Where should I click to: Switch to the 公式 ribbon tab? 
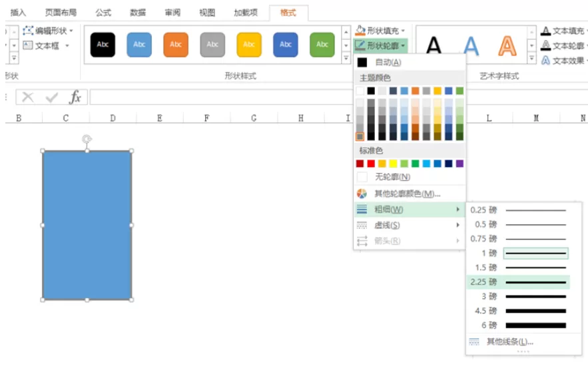[103, 13]
